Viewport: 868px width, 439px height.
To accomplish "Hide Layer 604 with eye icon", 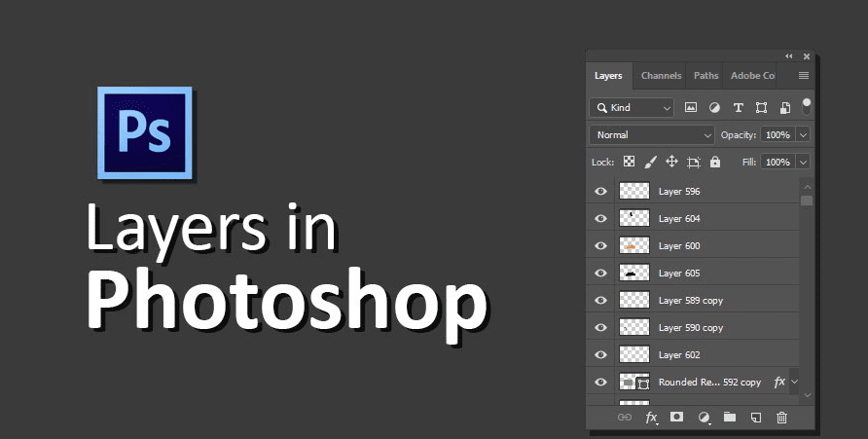I will 600,218.
